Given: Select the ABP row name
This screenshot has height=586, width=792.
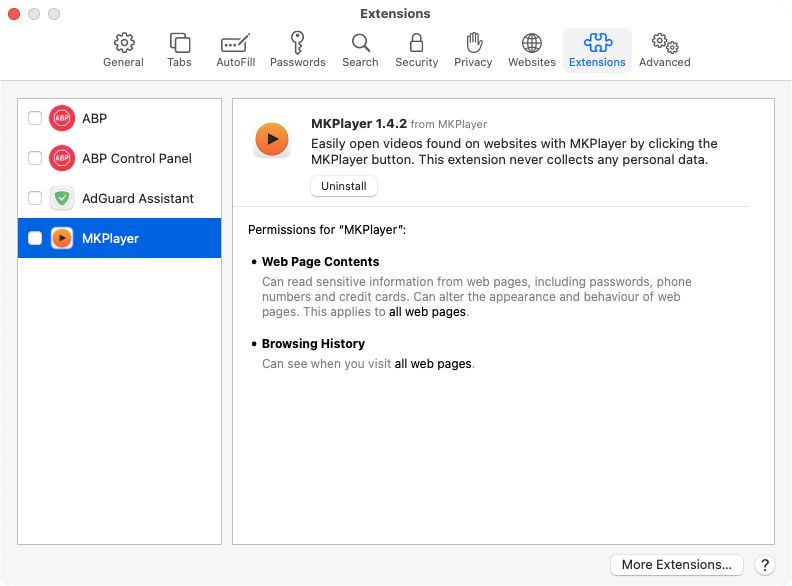Looking at the screenshot, I should pos(94,118).
